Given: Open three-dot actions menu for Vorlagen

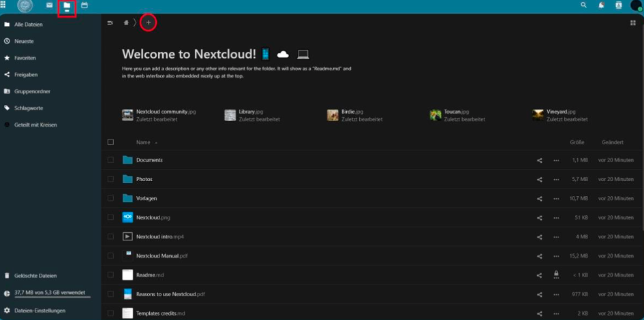Looking at the screenshot, I should coord(556,199).
